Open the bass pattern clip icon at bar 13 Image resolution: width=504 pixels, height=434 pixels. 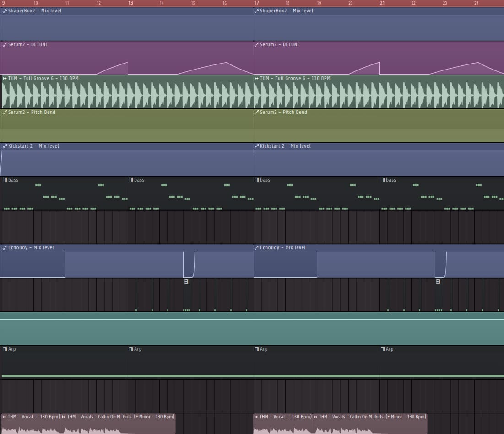131,180
